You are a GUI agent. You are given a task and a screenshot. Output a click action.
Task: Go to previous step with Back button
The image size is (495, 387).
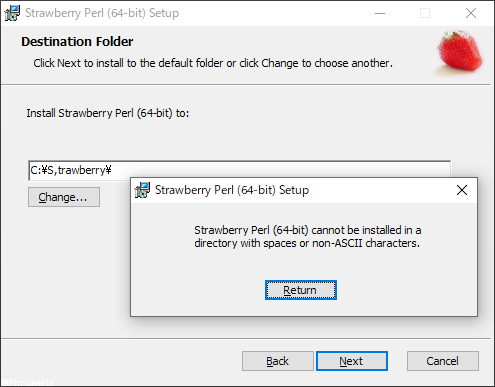coord(277,361)
